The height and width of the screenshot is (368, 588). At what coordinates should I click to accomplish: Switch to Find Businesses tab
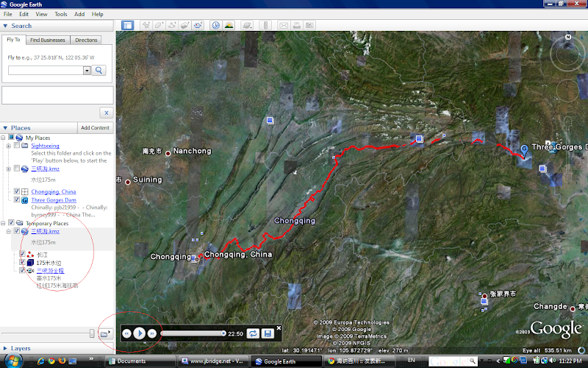(48, 40)
